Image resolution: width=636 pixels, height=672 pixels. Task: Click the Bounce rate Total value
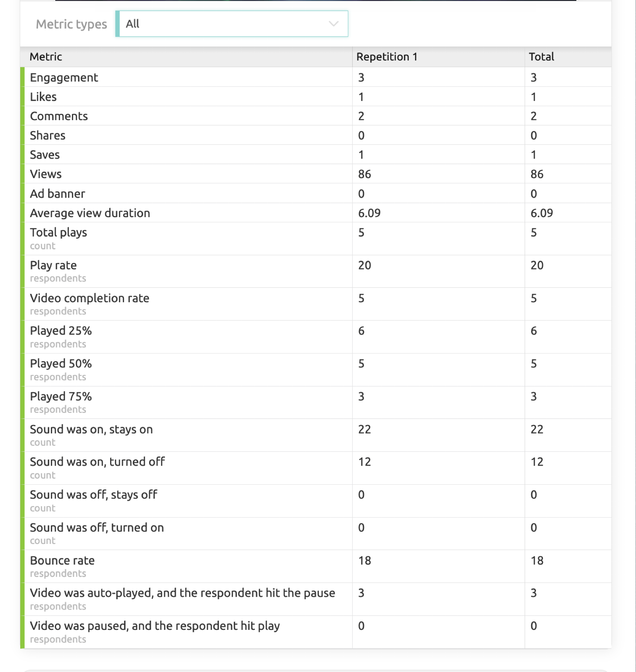(537, 561)
